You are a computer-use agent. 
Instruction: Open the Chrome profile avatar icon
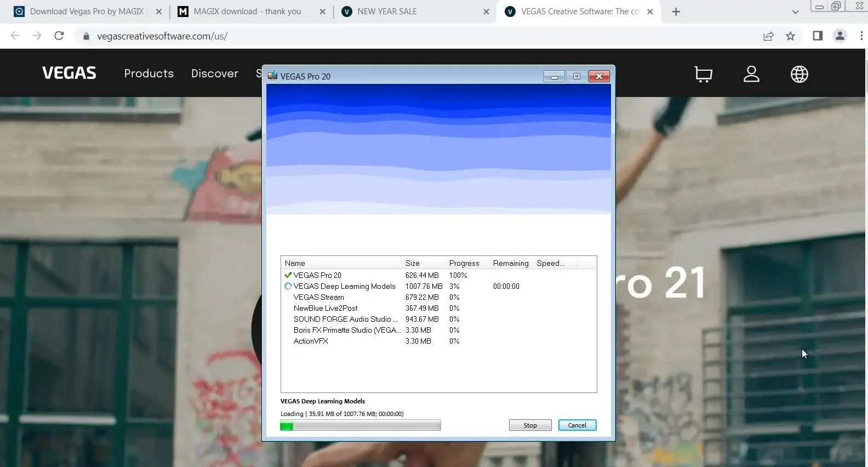tap(840, 36)
